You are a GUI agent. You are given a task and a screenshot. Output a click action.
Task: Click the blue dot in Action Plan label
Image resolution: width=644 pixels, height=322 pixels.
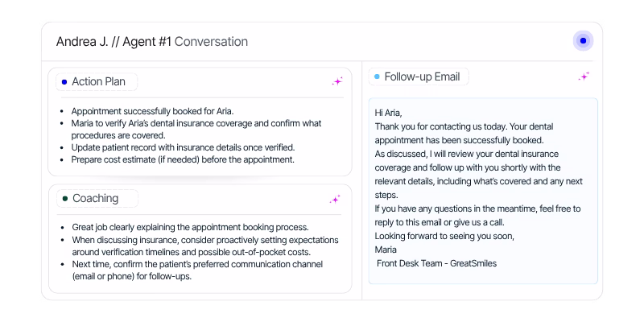click(x=64, y=82)
